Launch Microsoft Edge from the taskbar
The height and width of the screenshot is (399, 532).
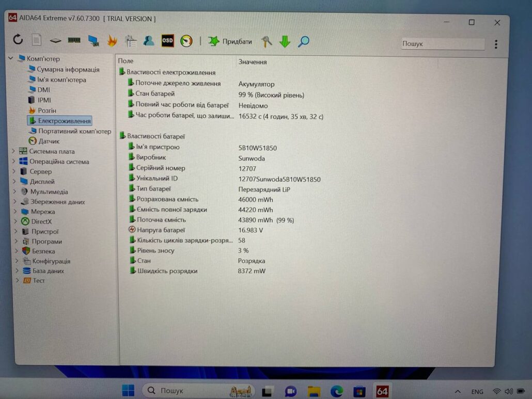(x=337, y=392)
